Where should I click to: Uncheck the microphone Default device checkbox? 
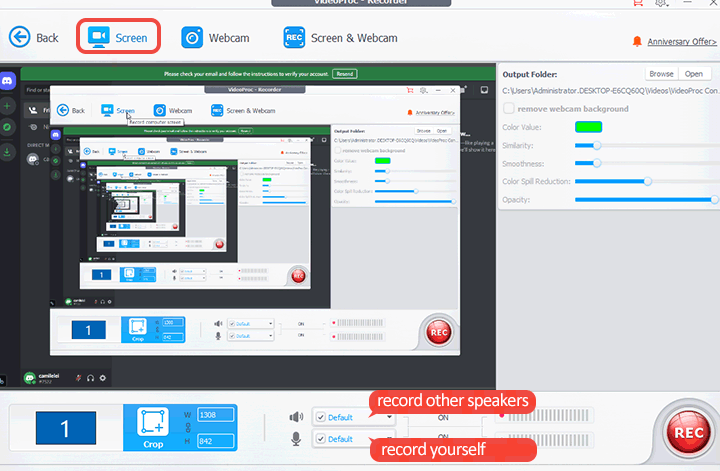click(321, 439)
